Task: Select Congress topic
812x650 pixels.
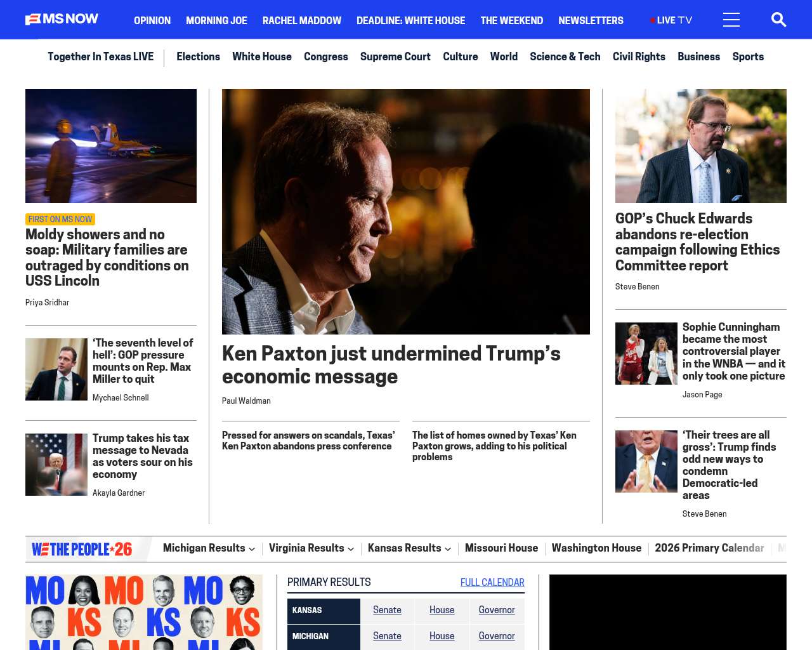Action: pos(326,56)
